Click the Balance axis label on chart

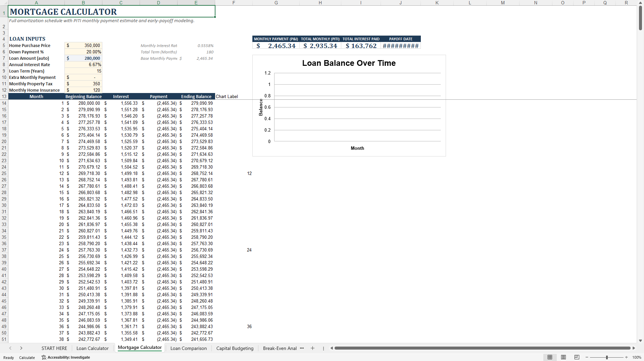[x=261, y=107]
